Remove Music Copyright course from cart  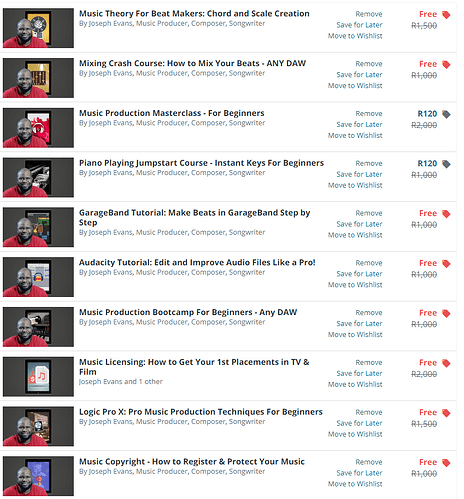[x=369, y=462]
